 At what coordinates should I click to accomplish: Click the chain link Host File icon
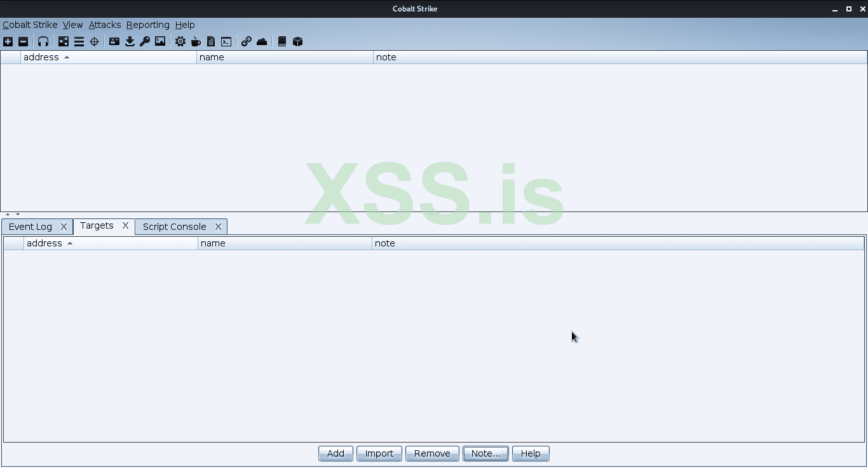(x=247, y=42)
